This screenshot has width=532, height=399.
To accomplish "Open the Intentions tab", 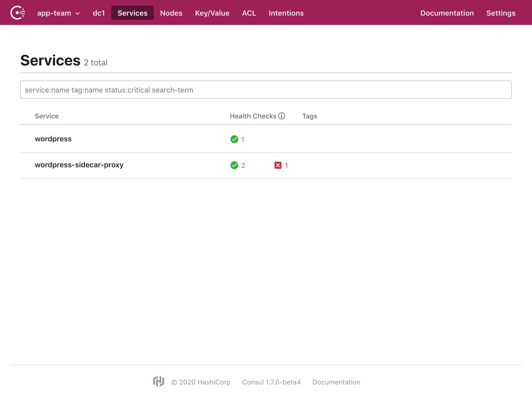I will [286, 13].
